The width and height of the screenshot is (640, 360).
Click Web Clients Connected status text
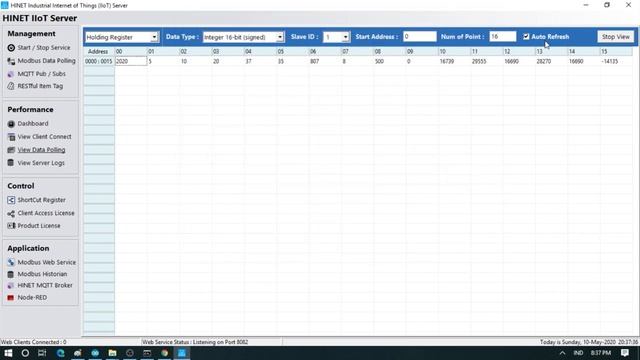pyautogui.click(x=33, y=342)
